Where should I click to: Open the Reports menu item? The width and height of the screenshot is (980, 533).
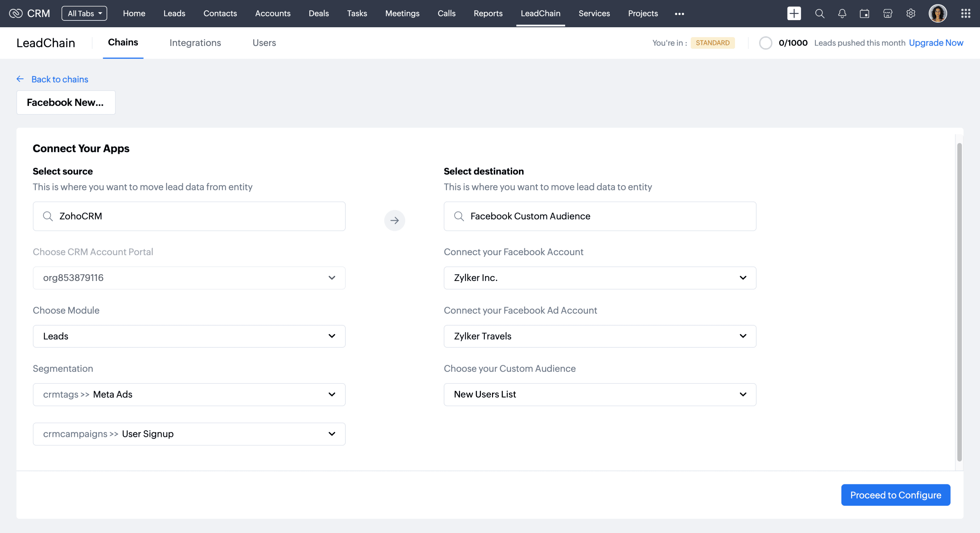[488, 14]
